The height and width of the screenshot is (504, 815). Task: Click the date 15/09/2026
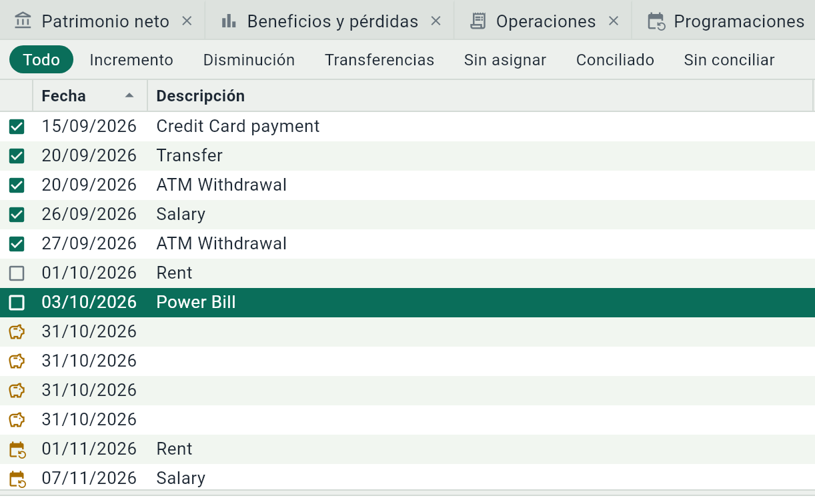89,126
